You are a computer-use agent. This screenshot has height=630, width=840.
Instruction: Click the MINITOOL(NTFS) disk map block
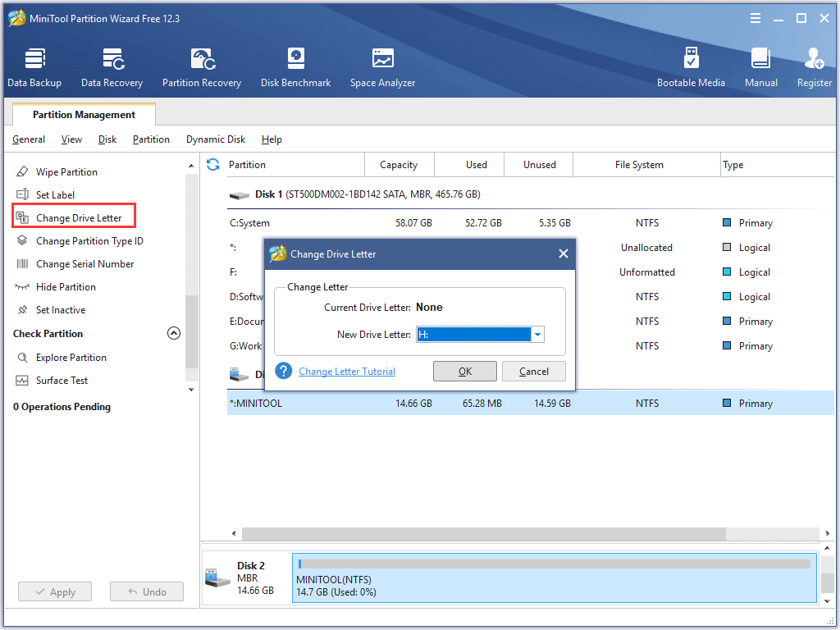(x=555, y=578)
